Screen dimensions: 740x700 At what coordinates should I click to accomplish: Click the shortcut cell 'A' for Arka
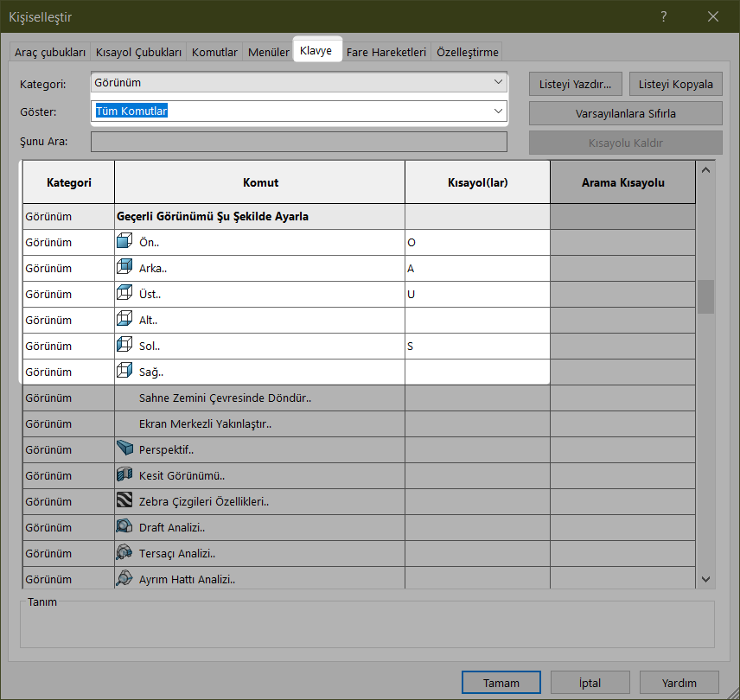477,269
